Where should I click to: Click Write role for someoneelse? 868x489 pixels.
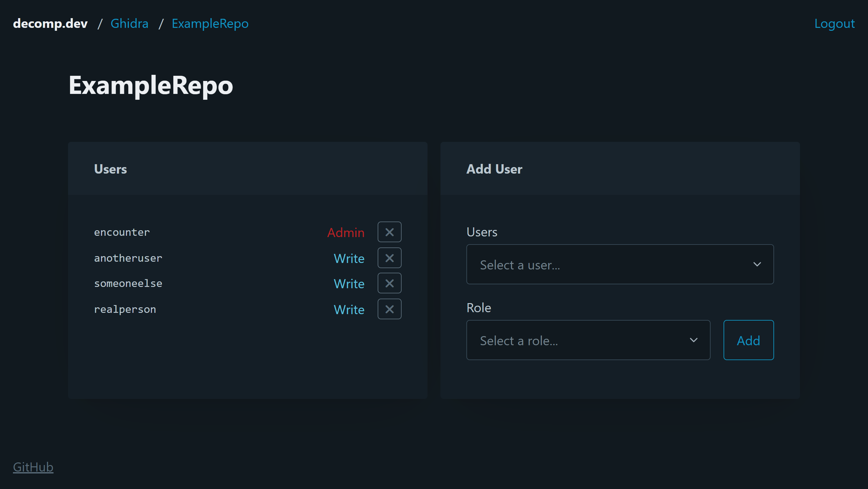click(349, 284)
